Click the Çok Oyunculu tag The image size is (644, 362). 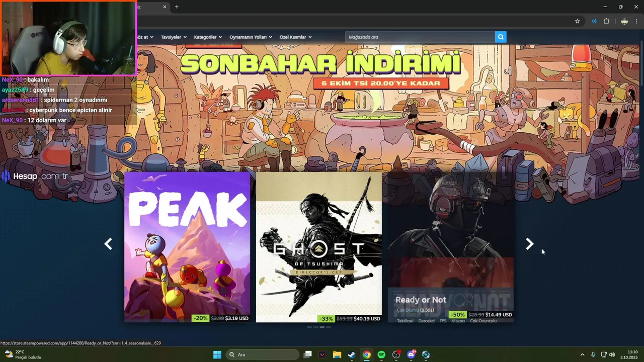(483, 321)
